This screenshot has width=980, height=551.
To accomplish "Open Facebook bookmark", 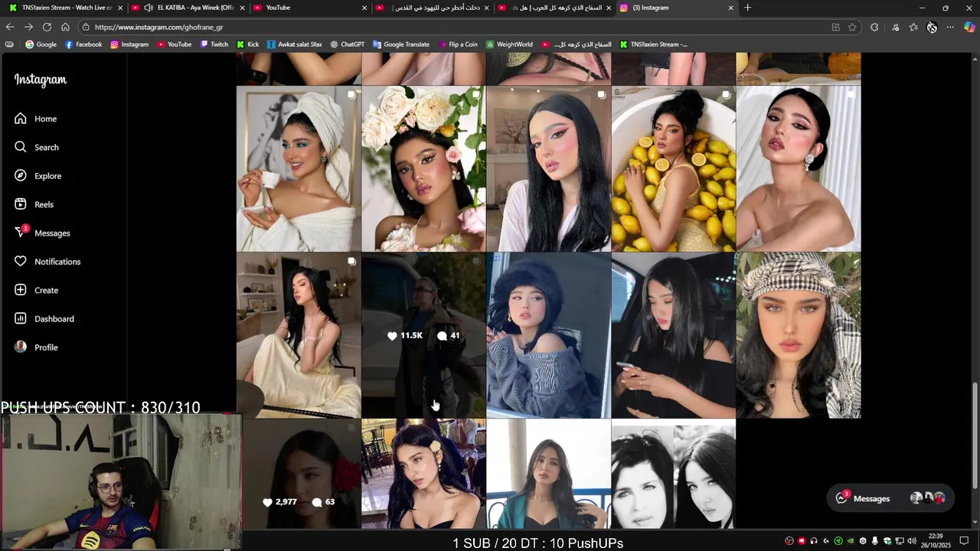I will [x=83, y=44].
